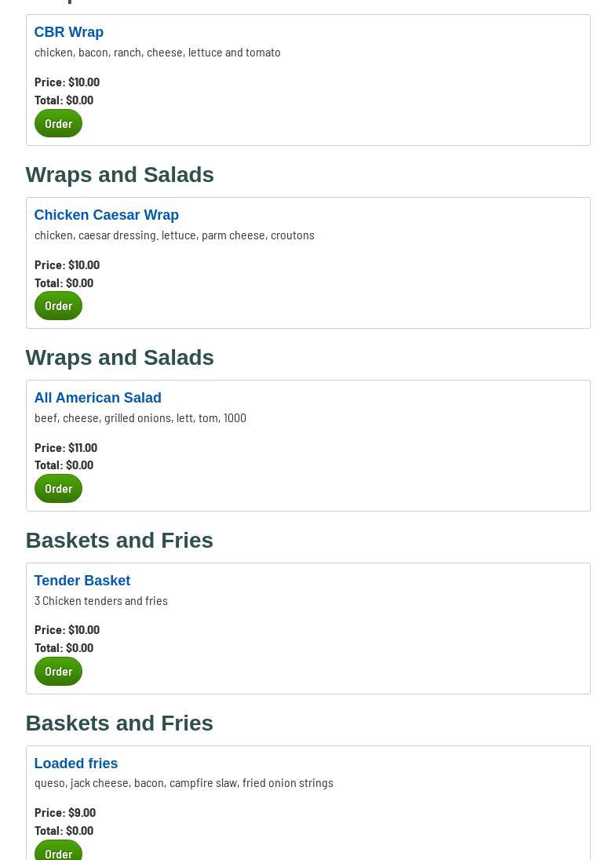Click the $9.00 price on Loaded fries
Viewport: 616px width, 860px height.
pyautogui.click(x=82, y=812)
